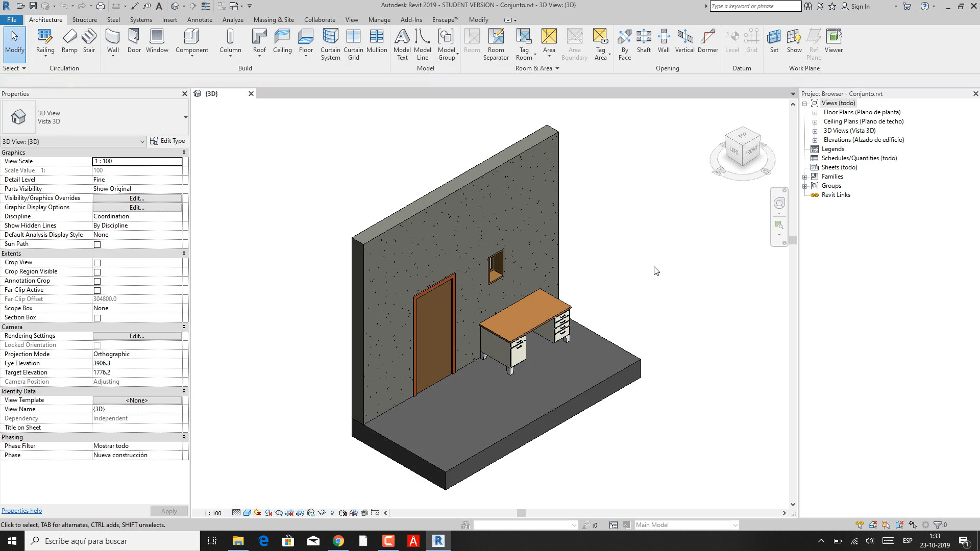
Task: Open the Model Group tool
Action: (447, 45)
